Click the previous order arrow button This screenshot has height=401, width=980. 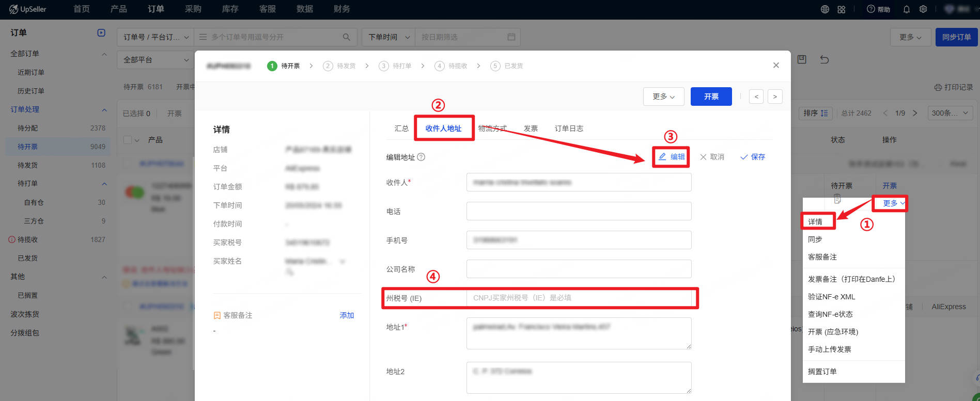[x=756, y=97]
